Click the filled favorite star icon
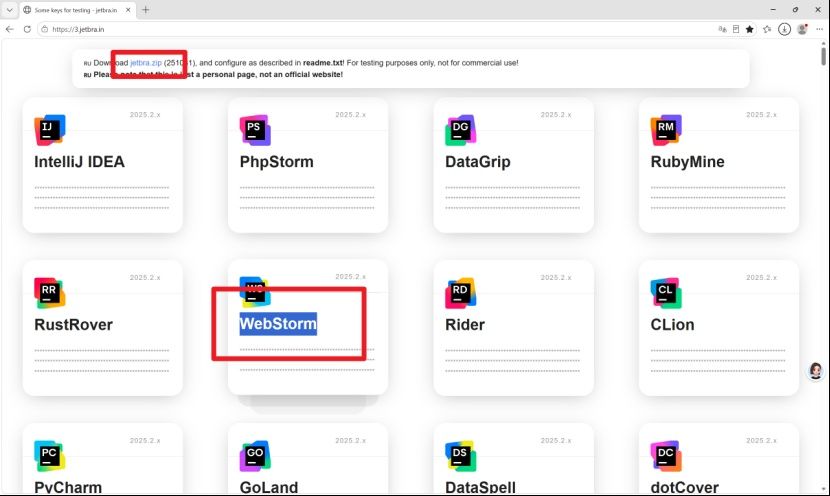This screenshot has width=830, height=496. (750, 29)
